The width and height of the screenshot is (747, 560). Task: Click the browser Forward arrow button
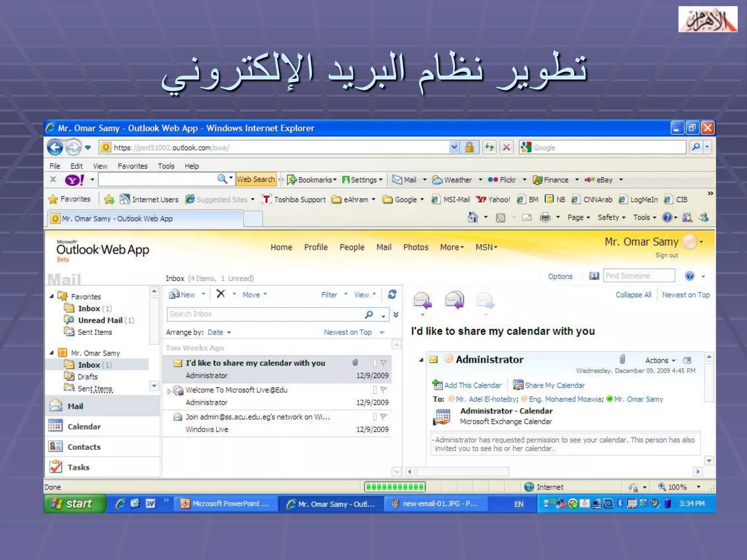point(73,148)
